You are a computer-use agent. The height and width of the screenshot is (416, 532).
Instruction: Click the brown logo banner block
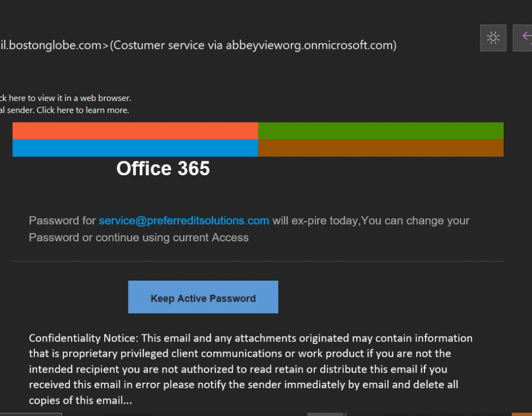[x=381, y=148]
